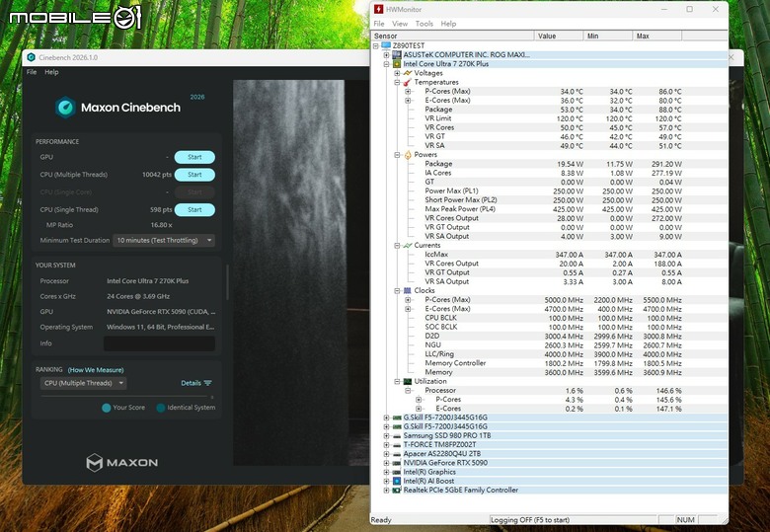The height and width of the screenshot is (532, 770).
Task: Click the ranking score slider track
Action: pyautogui.click(x=126, y=397)
